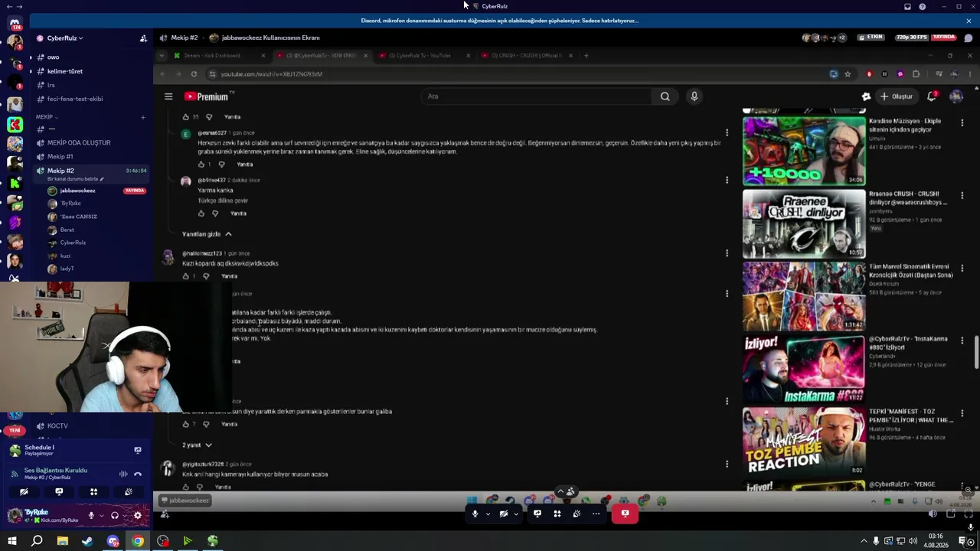This screenshot has height=551, width=980.
Task: Toggle noise suppression waveform icon
Action: (123, 474)
